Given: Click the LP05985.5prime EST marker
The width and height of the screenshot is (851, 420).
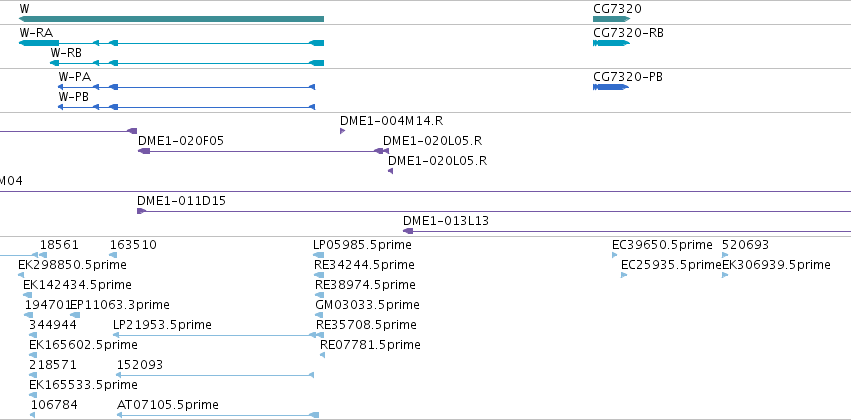Looking at the screenshot, I should [319, 255].
